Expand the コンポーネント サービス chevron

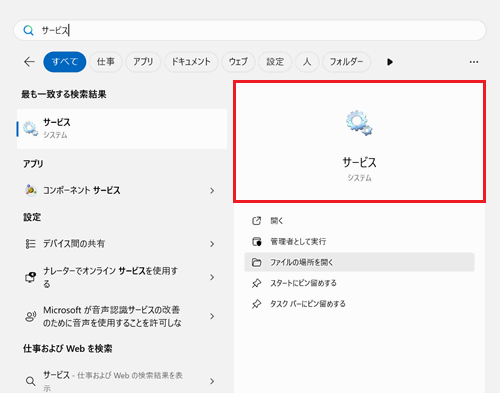click(212, 191)
